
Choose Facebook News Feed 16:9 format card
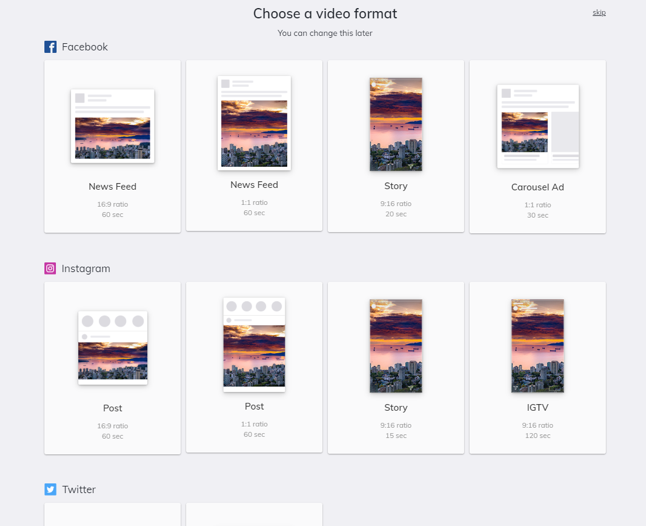(x=112, y=146)
